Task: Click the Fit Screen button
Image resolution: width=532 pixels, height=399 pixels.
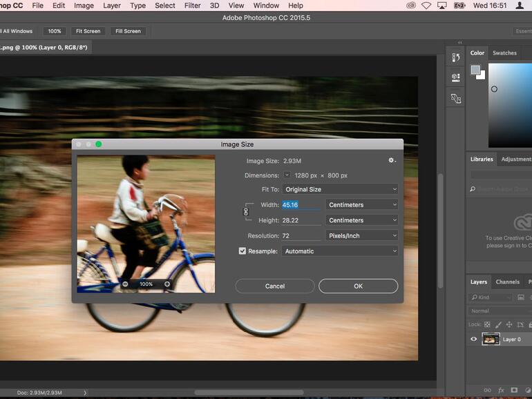Action: 88,31
